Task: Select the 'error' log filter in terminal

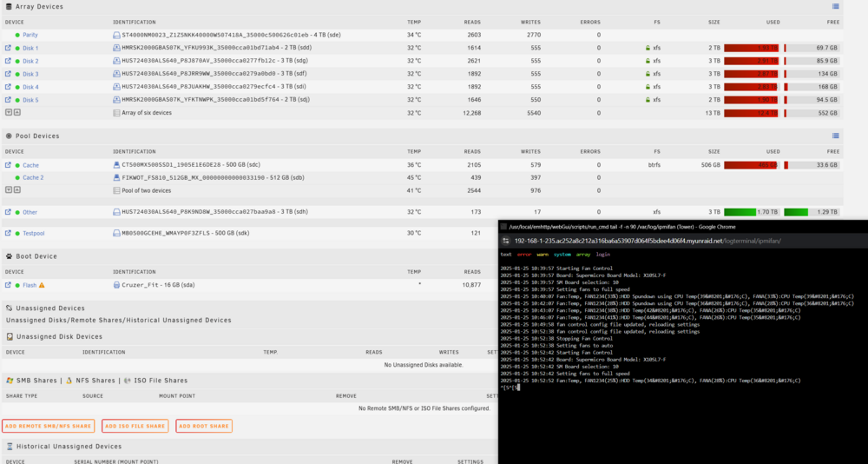Action: [523, 255]
